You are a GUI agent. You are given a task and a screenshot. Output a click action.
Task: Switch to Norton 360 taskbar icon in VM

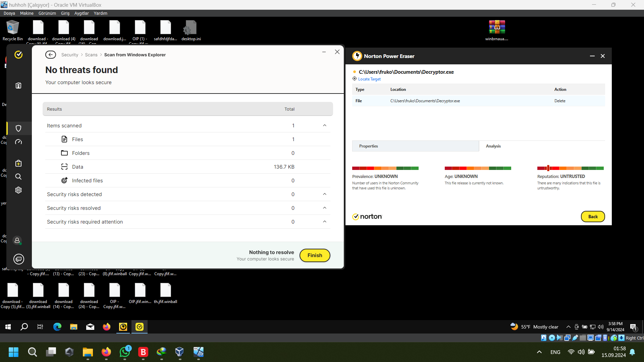click(140, 326)
